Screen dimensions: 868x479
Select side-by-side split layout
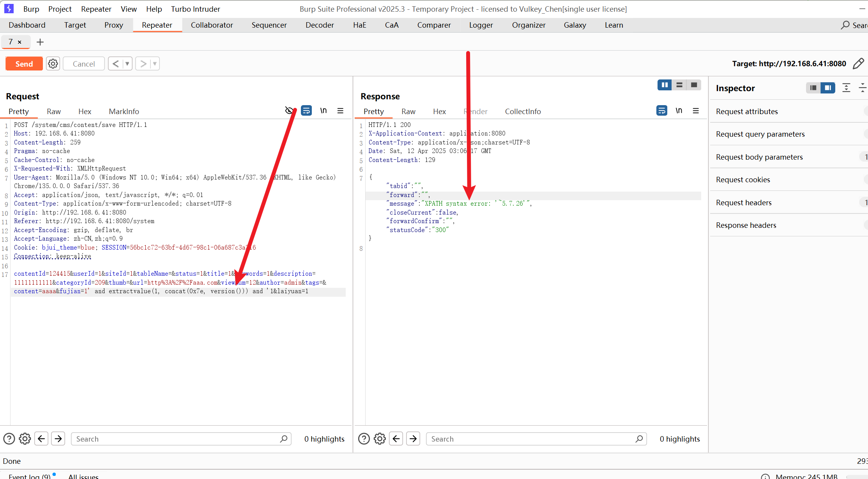[x=665, y=85]
